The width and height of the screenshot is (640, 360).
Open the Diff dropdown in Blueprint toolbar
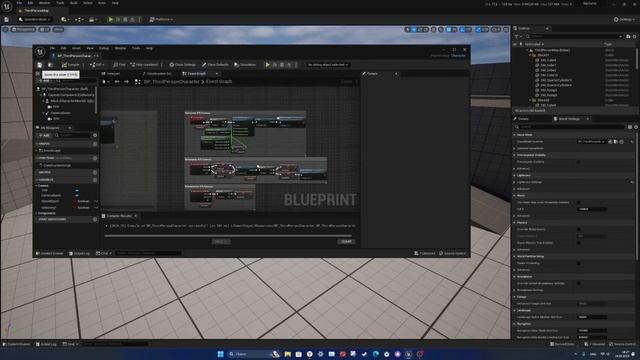click(x=97, y=64)
